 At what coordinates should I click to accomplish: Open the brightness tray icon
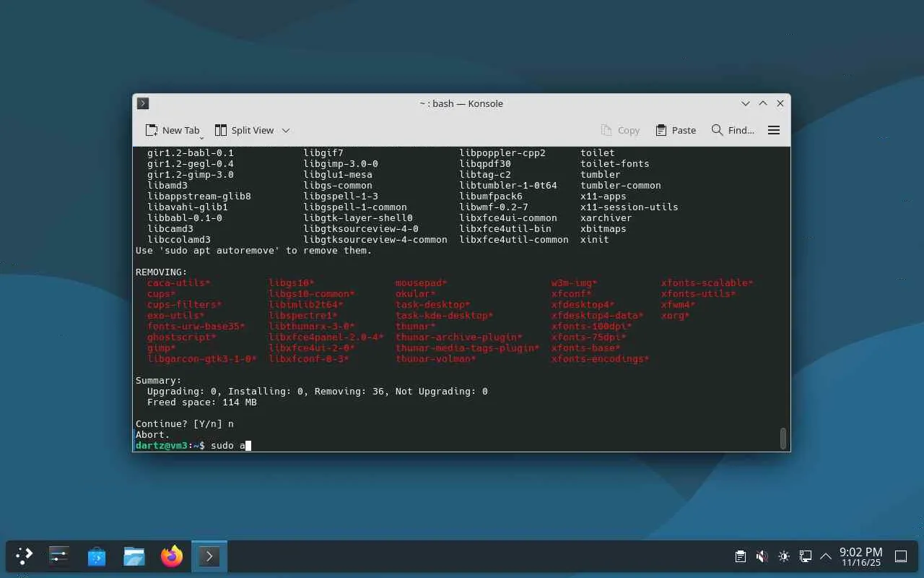tap(783, 556)
